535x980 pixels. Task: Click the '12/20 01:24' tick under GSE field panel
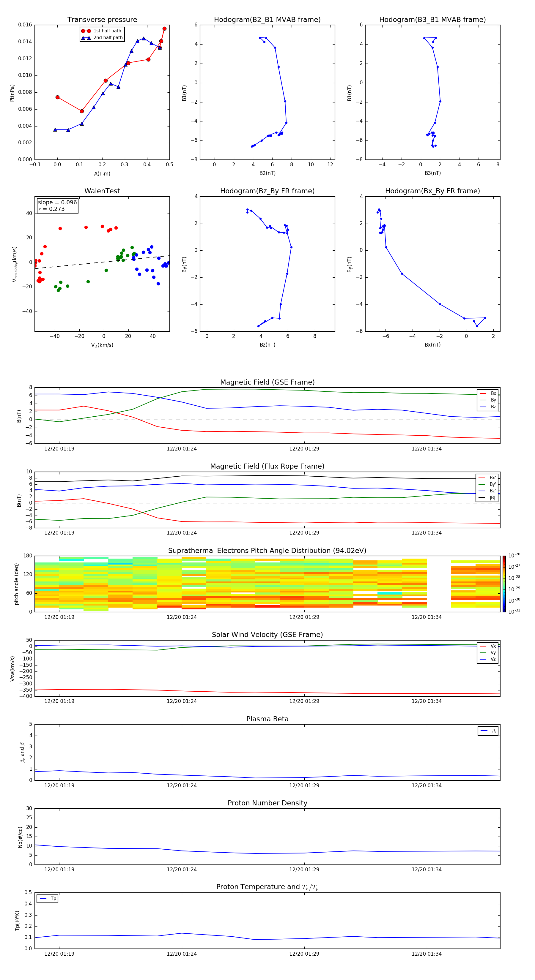(x=182, y=449)
